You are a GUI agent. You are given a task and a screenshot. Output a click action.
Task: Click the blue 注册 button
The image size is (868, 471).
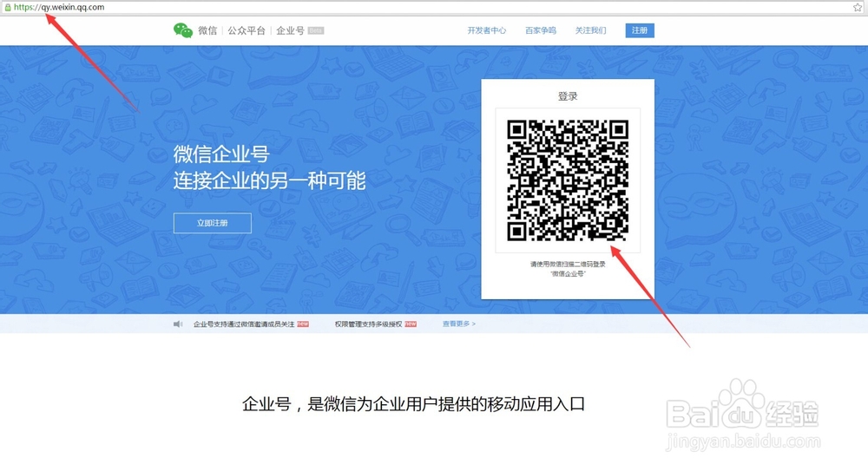(640, 30)
